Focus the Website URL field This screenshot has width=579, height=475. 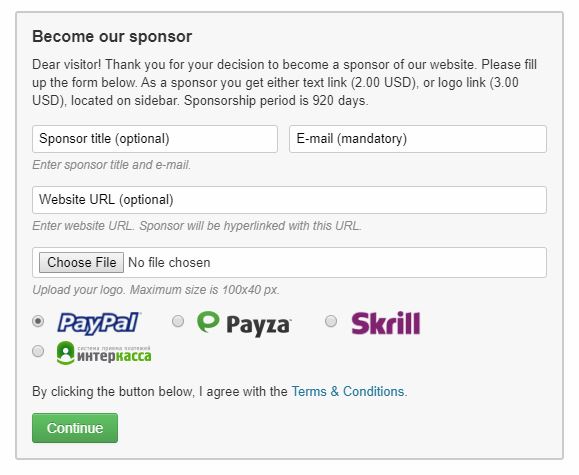point(289,200)
